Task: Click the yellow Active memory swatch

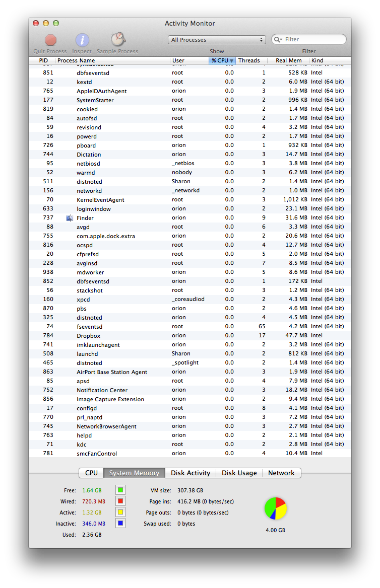Action: point(120,512)
